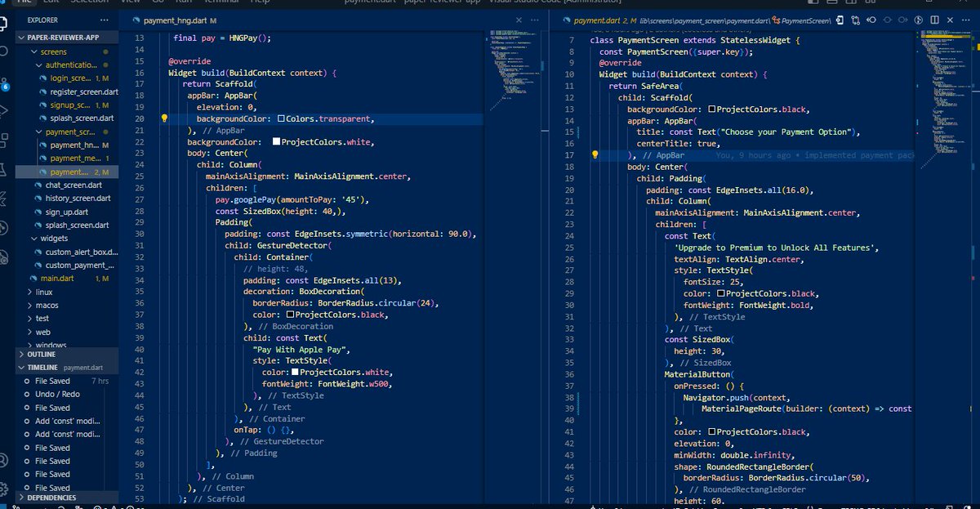
Task: Click Colors.transparent color swatch on line 20
Action: pos(281,119)
